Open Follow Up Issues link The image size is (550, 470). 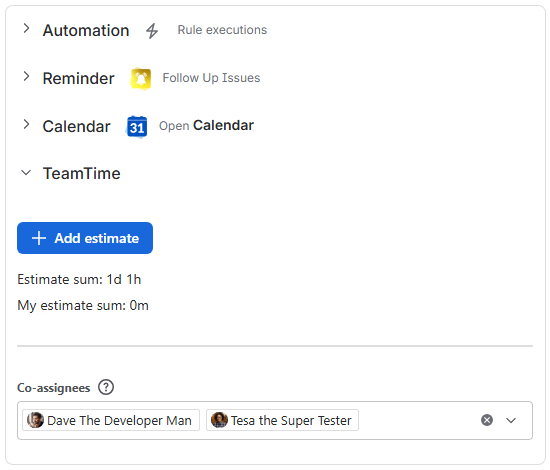coord(211,78)
